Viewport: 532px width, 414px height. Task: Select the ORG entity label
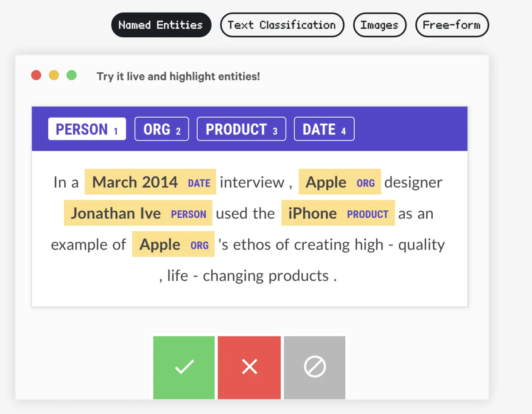[162, 129]
